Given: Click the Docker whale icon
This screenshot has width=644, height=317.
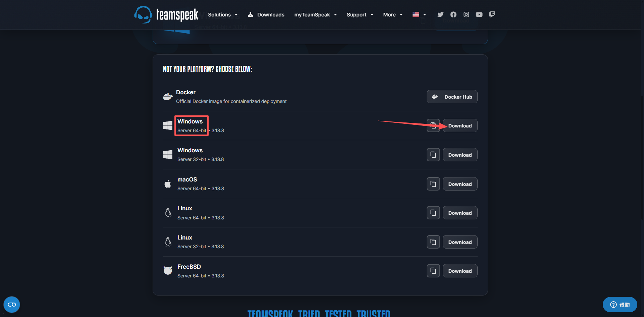Looking at the screenshot, I should tap(168, 97).
